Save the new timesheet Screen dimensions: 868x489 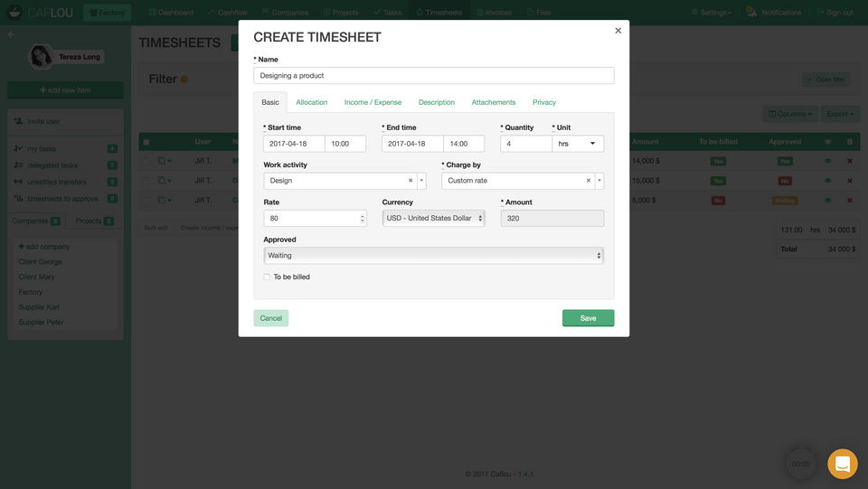588,318
